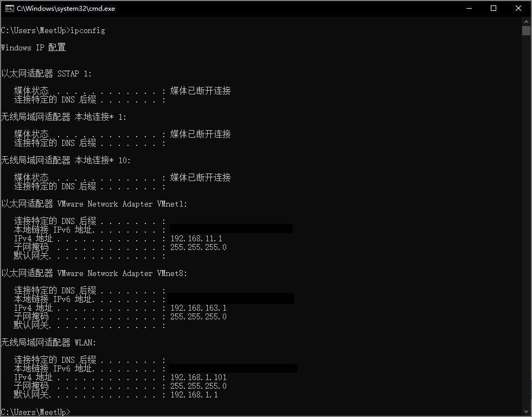
Task: Click the VMware Network Adapter VMnet1 header
Action: tap(94, 204)
